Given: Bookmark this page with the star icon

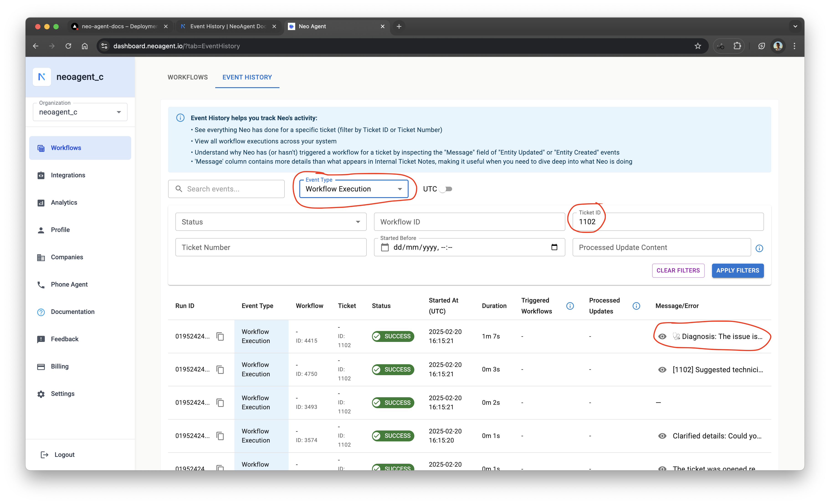Looking at the screenshot, I should point(698,46).
